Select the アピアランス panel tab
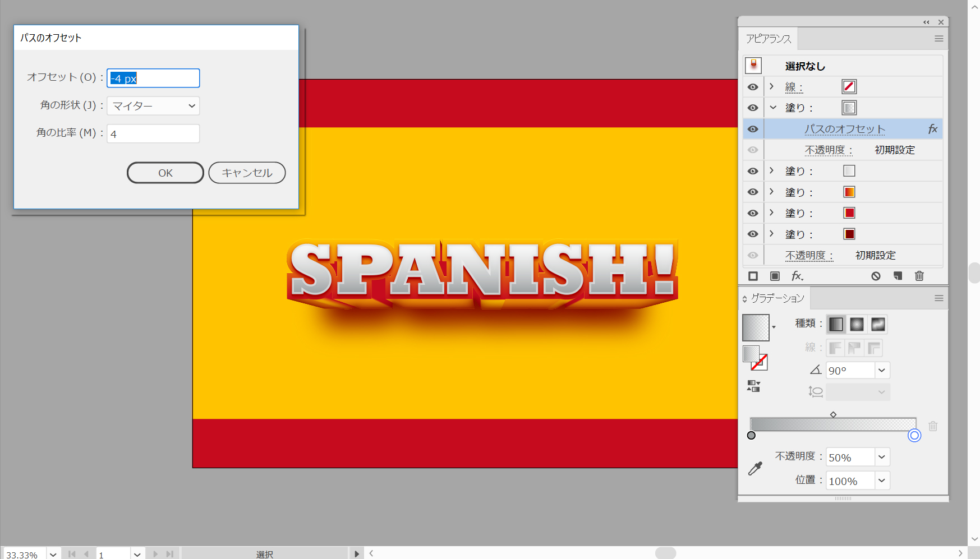 tap(768, 39)
